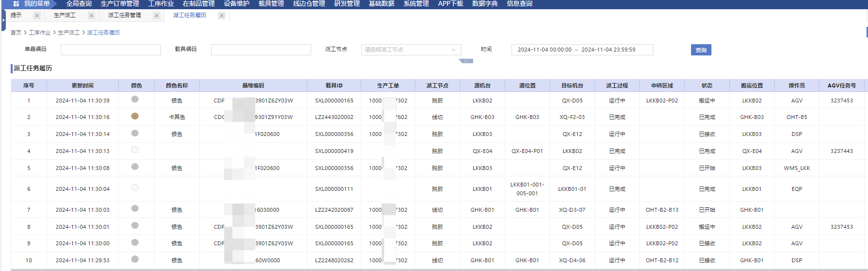
Task: Close the 生产派工 tab
Action: coord(91,16)
